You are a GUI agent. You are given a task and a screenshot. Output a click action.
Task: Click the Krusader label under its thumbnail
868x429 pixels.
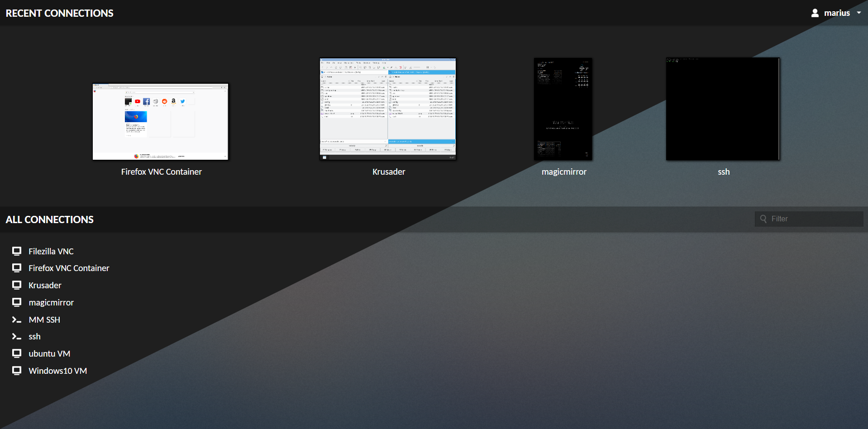[x=389, y=172]
